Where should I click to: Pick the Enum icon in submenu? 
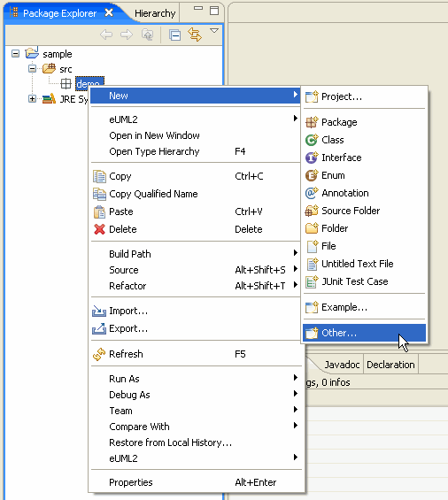click(x=312, y=175)
